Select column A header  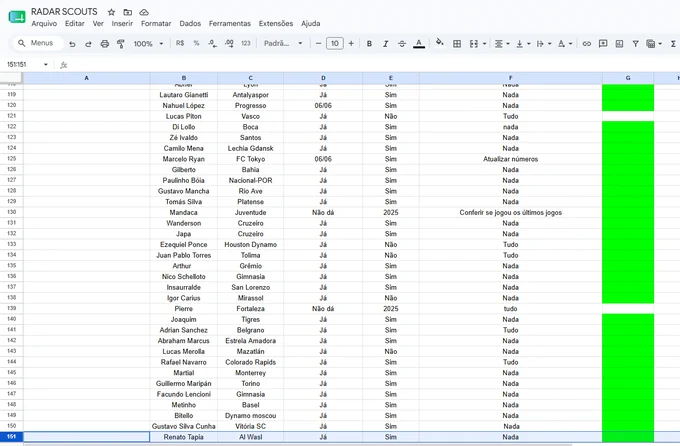coord(86,78)
